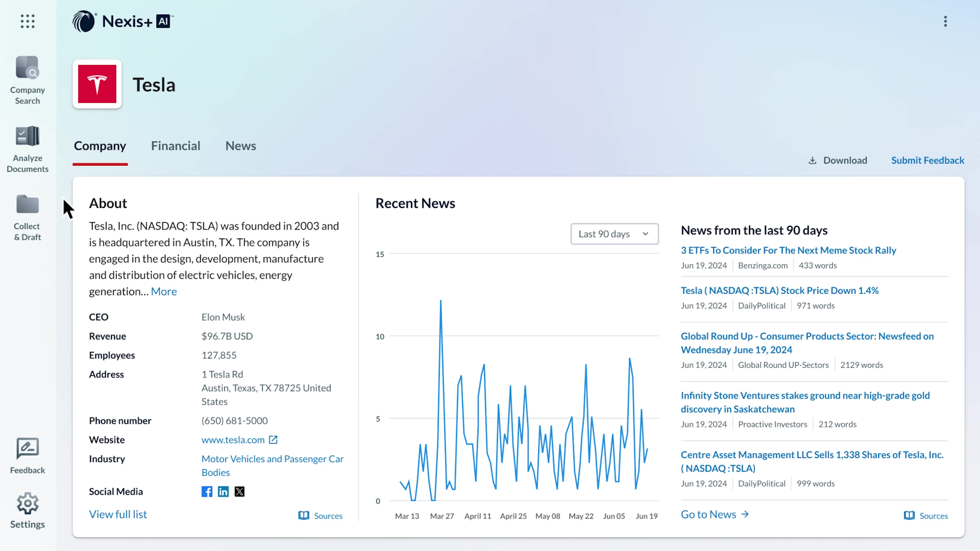Open the apps grid launcher icon
The width and height of the screenshot is (980, 551).
coord(27,21)
